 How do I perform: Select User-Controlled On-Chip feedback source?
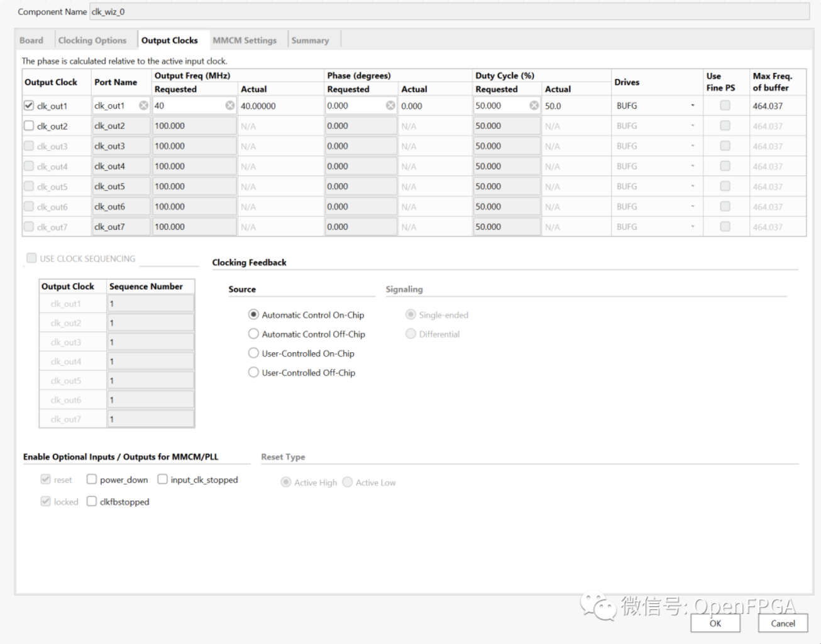point(253,353)
